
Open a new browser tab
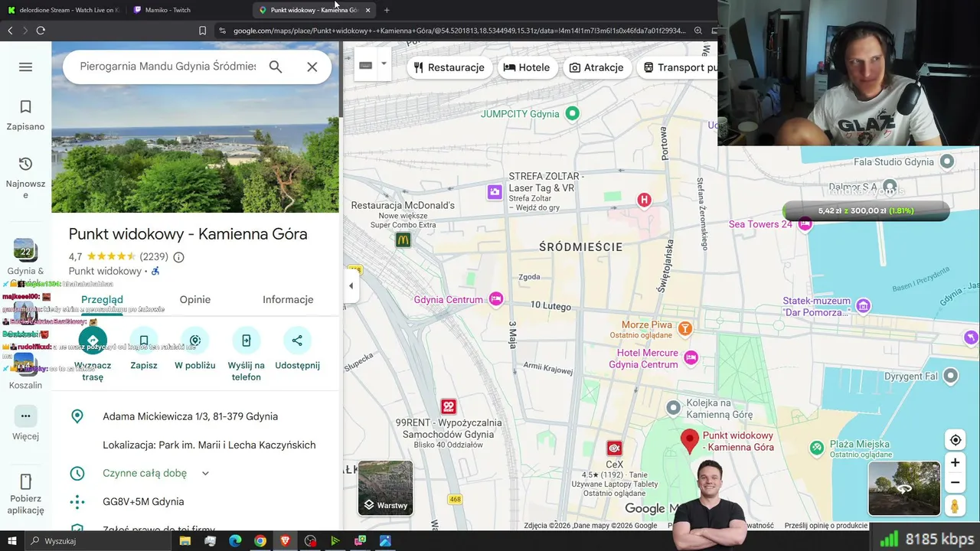coord(387,10)
